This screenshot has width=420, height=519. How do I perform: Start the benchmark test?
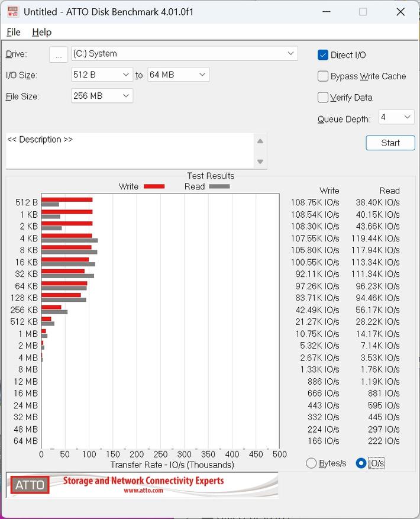(390, 143)
